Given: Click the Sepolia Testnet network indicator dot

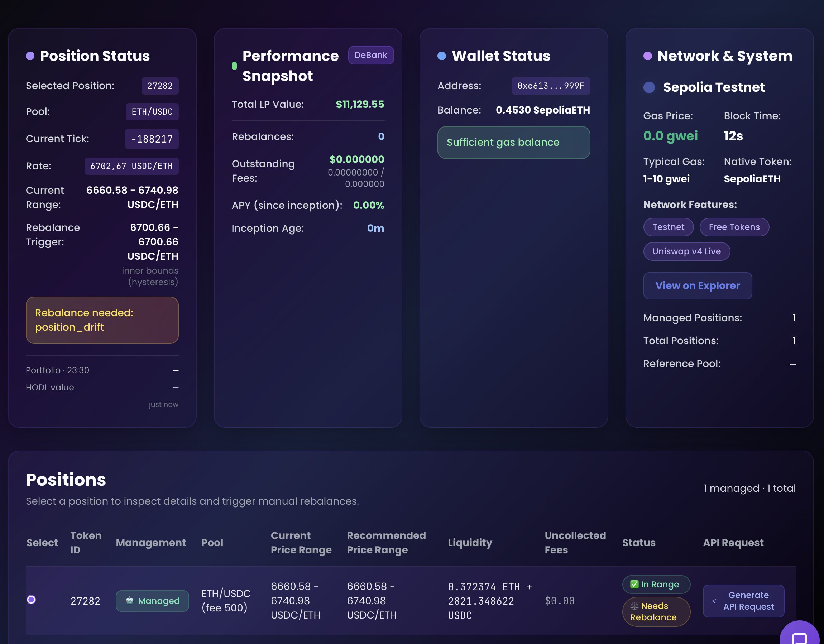Looking at the screenshot, I should pos(649,87).
